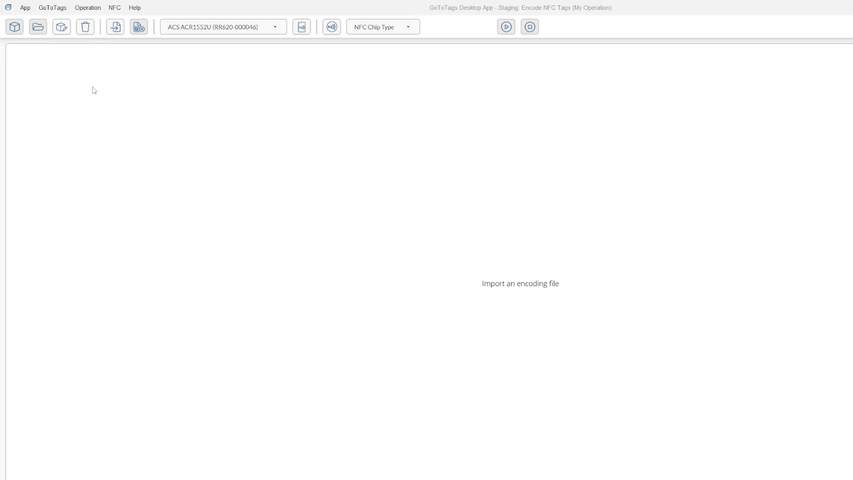Click the window title text
The width and height of the screenshot is (853, 480).
(520, 8)
